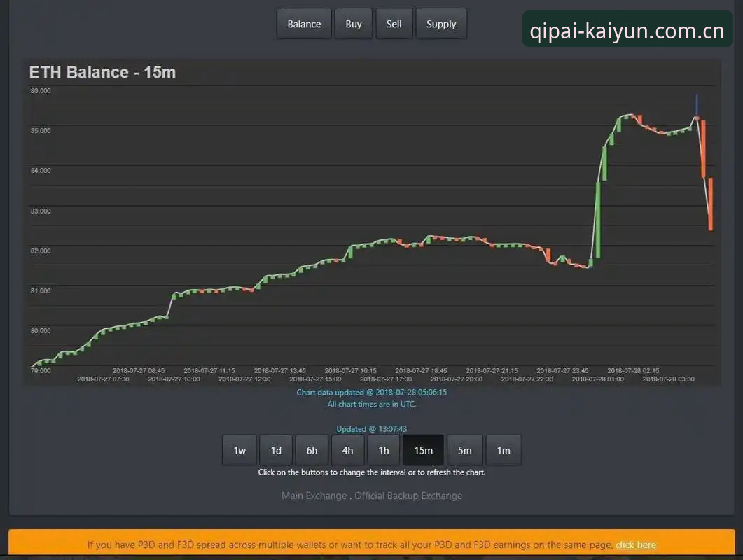Click the 85,000 y-axis label

pyautogui.click(x=41, y=130)
